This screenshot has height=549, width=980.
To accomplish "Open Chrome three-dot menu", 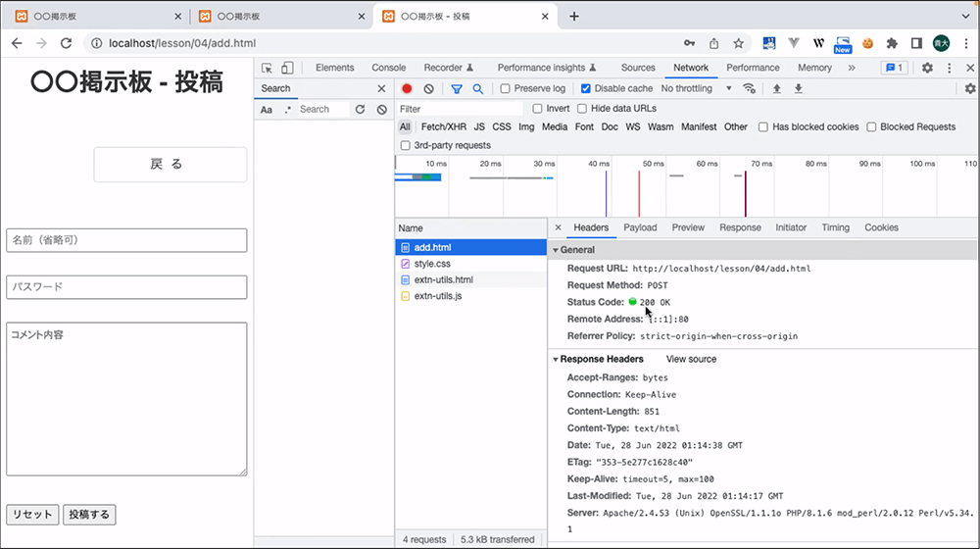I will coord(966,43).
